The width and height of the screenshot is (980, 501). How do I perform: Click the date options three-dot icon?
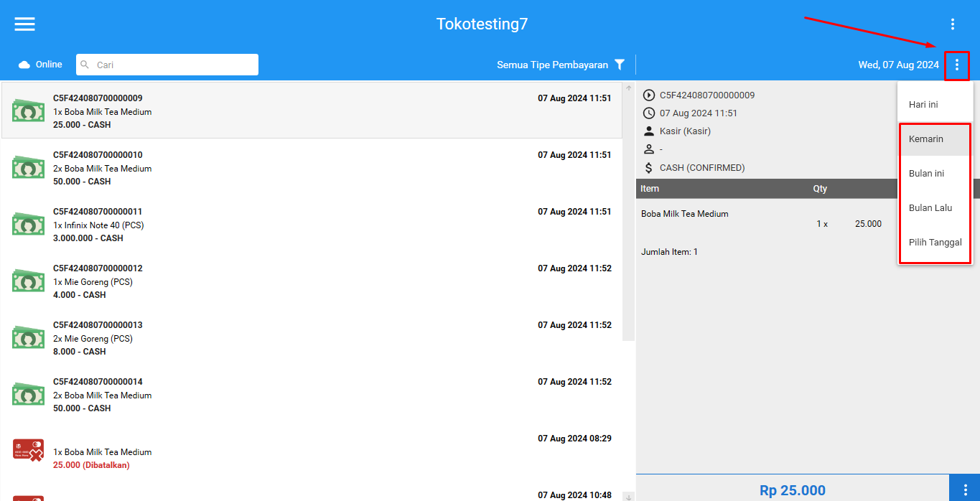(956, 65)
